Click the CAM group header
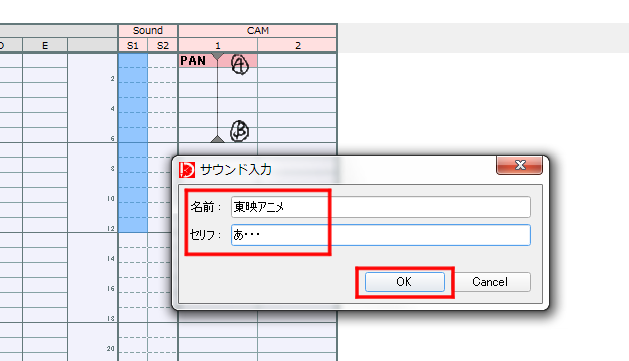This screenshot has width=629, height=361. [x=258, y=31]
